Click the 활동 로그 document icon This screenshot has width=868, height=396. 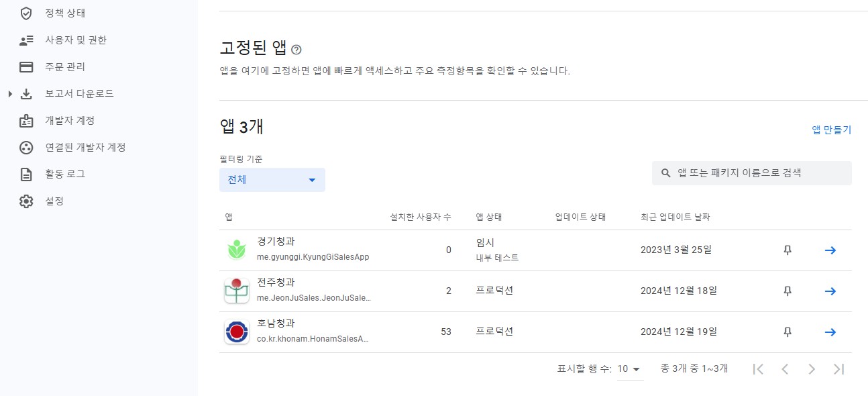tap(26, 175)
